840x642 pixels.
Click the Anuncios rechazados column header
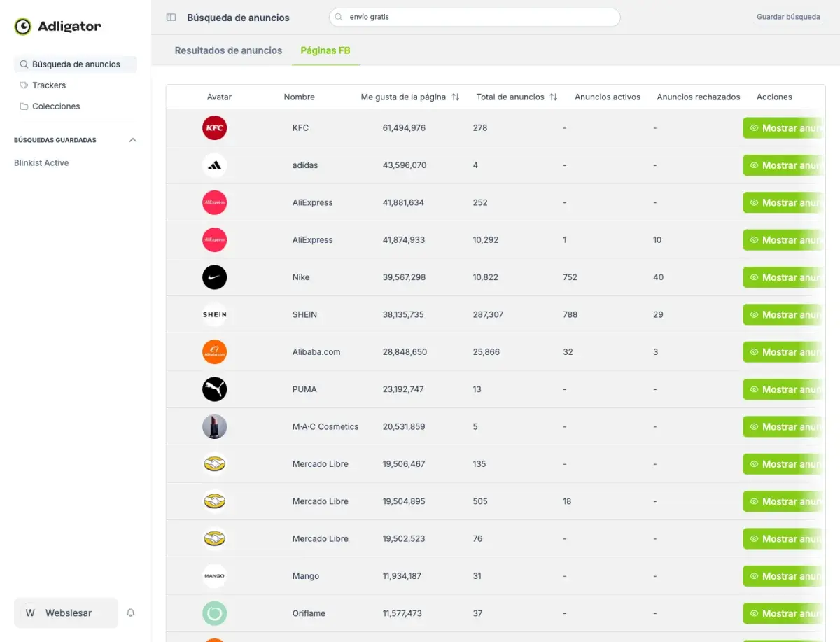[x=699, y=97]
